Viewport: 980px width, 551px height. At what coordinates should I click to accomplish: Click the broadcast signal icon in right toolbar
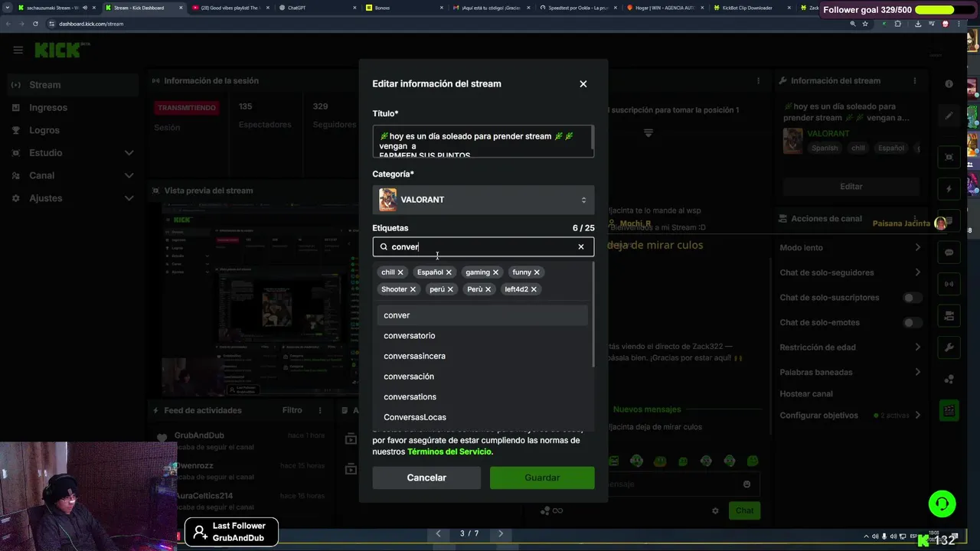(x=949, y=284)
